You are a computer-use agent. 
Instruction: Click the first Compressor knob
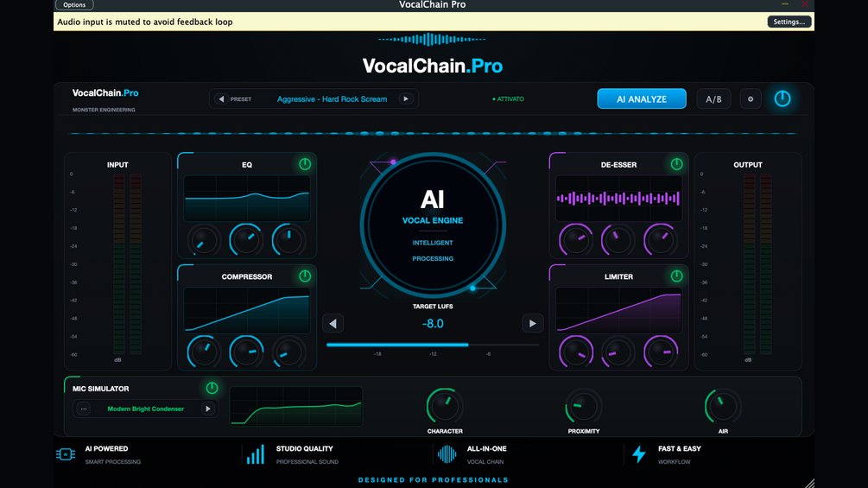click(204, 352)
